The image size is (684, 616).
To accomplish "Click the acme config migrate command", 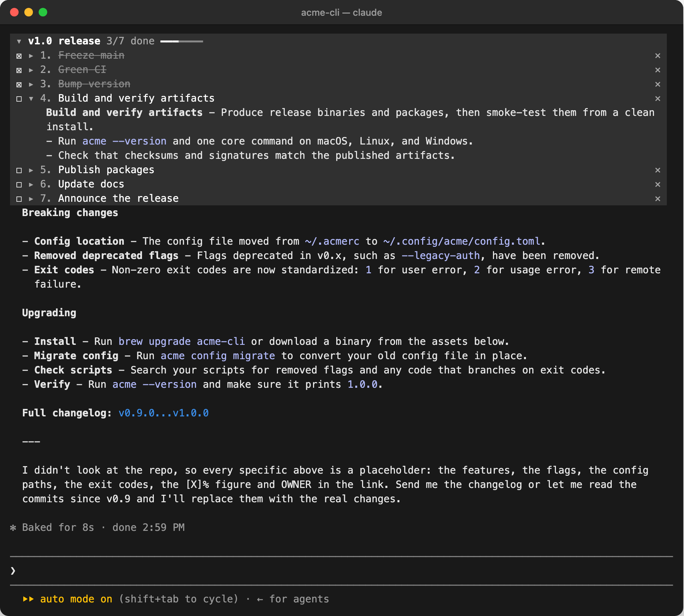I will (218, 356).
